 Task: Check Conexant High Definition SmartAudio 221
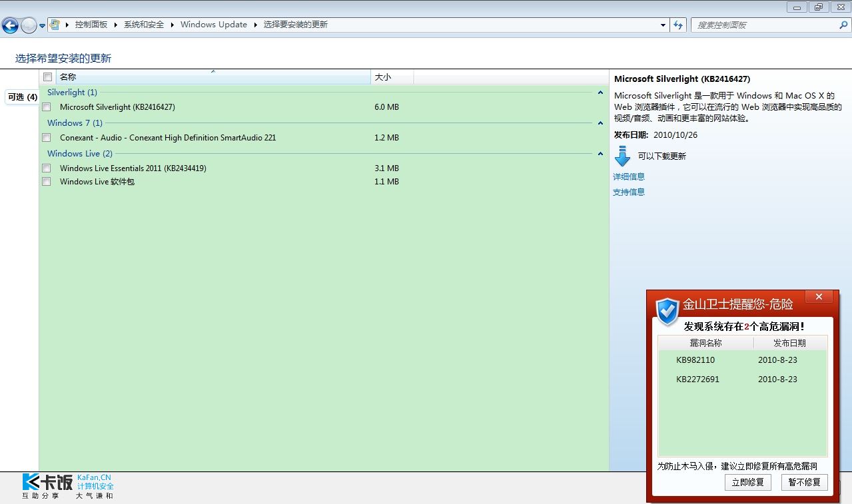click(47, 138)
